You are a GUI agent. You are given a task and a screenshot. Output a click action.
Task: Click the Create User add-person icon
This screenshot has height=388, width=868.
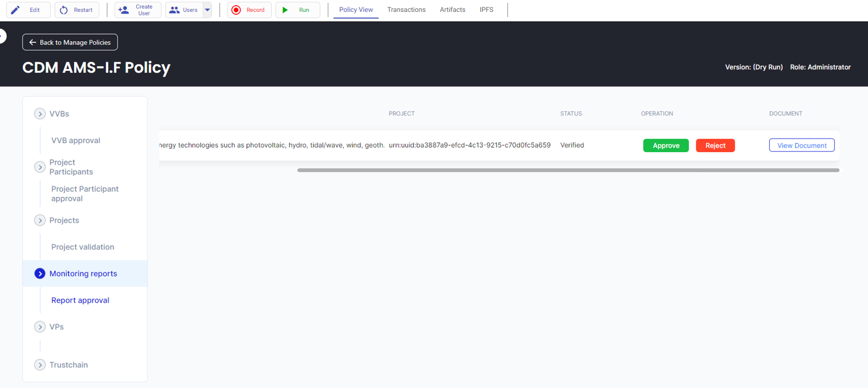pos(123,10)
